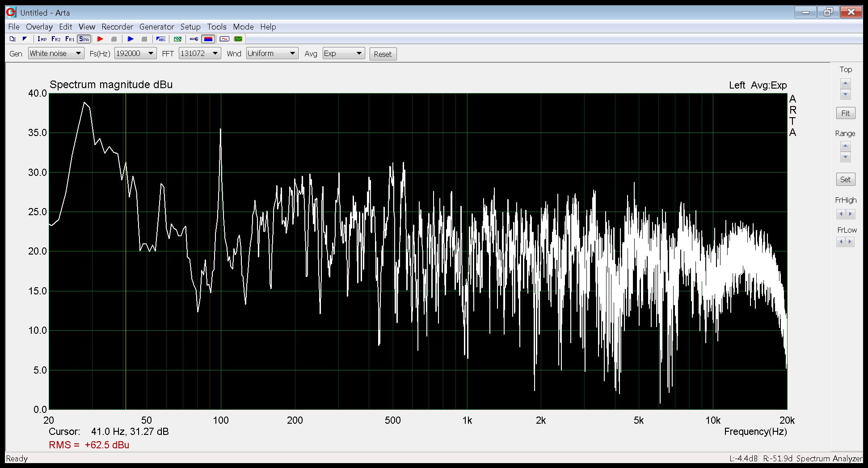Start generator with the blue play icon
868x468 pixels.
[131, 39]
